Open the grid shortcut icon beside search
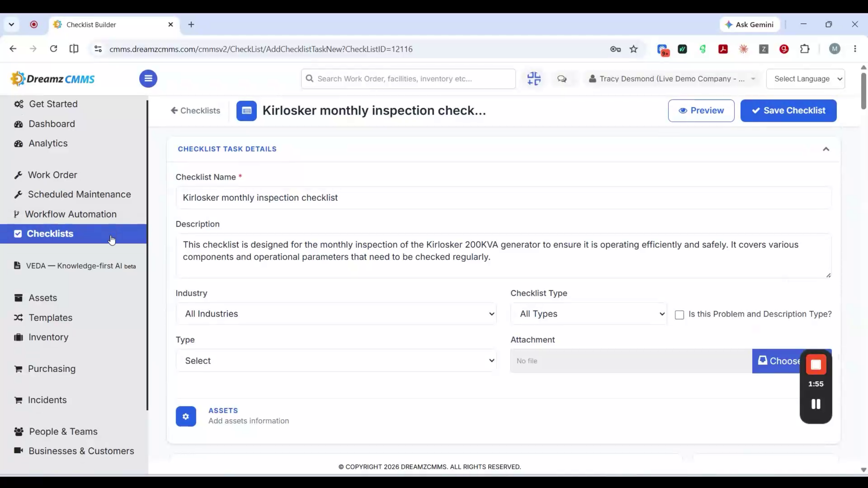Screen dimensions: 868x488 pos(534,78)
